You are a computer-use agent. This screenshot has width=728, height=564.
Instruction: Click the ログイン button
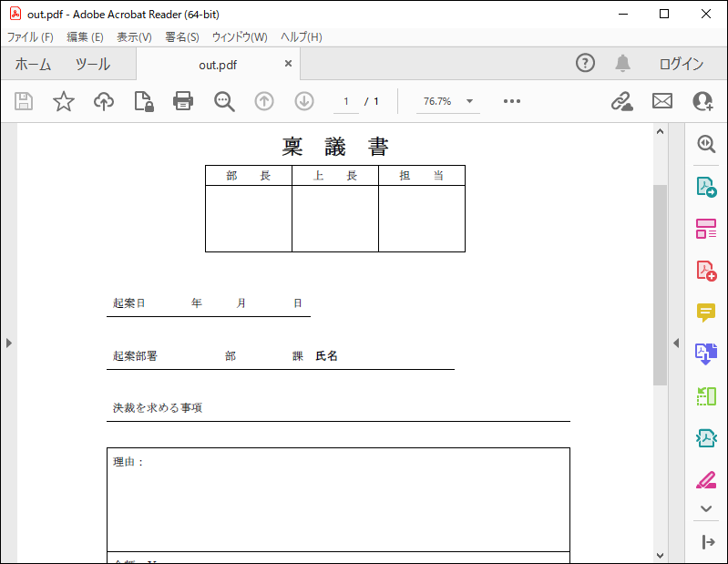682,64
